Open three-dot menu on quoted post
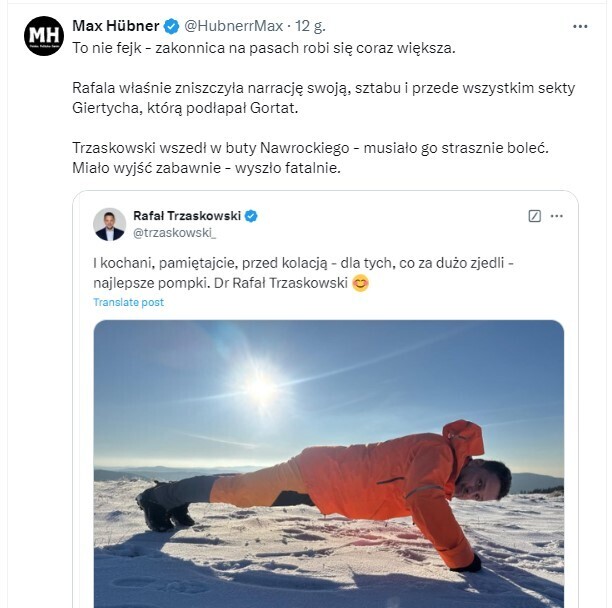 click(557, 216)
